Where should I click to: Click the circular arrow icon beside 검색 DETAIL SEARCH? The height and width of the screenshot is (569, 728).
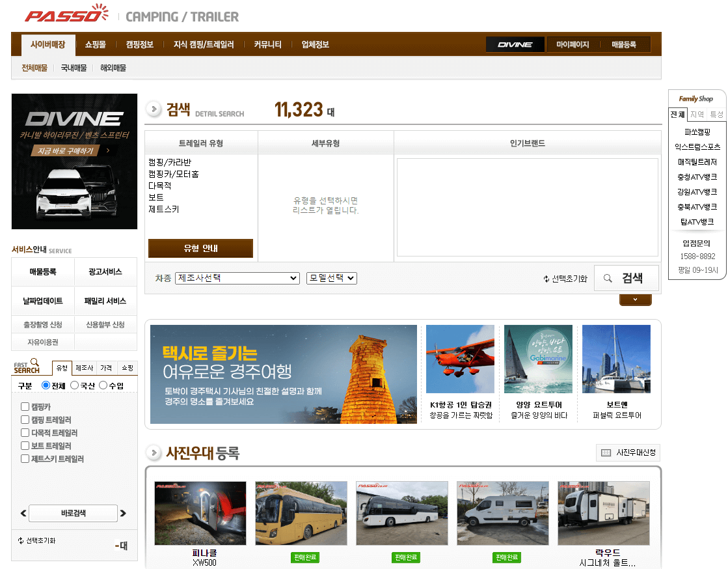point(154,109)
